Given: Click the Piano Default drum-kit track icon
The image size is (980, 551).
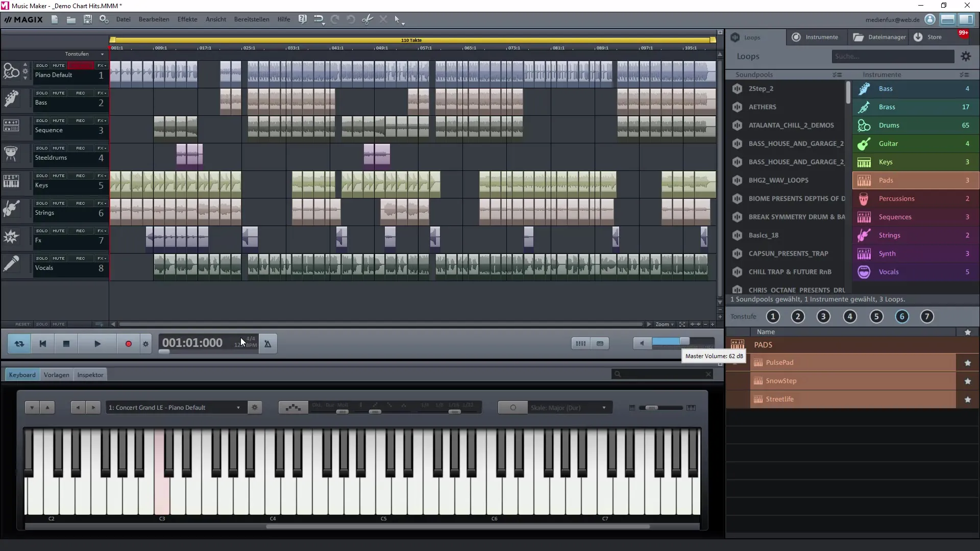Looking at the screenshot, I should [x=11, y=71].
